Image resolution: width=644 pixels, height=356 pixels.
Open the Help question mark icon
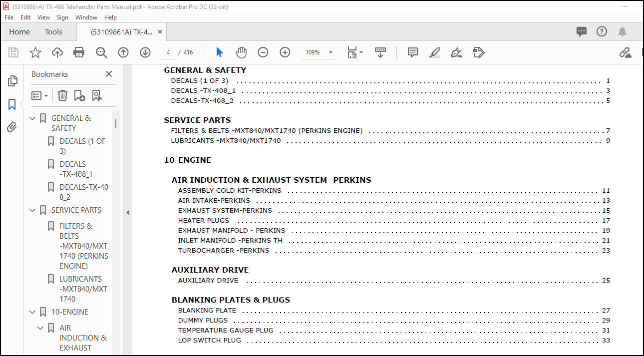pyautogui.click(x=602, y=31)
